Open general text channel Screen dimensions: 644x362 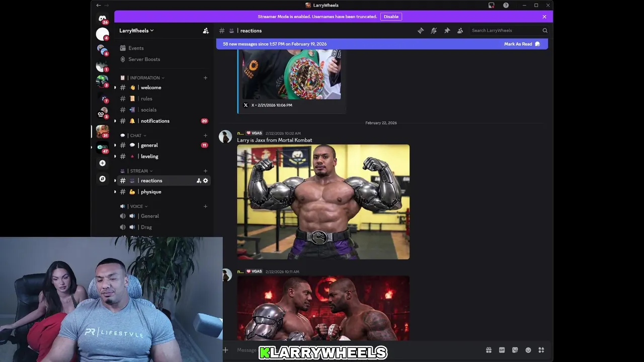click(164, 145)
